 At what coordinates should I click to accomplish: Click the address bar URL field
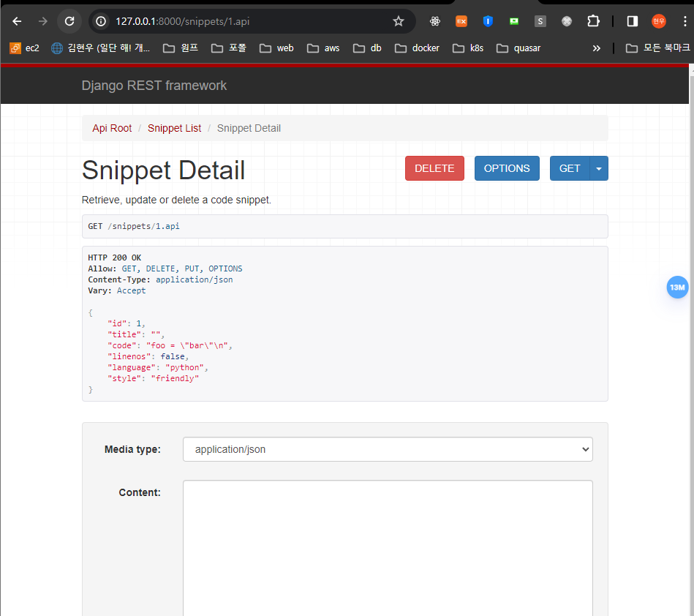coord(252,21)
